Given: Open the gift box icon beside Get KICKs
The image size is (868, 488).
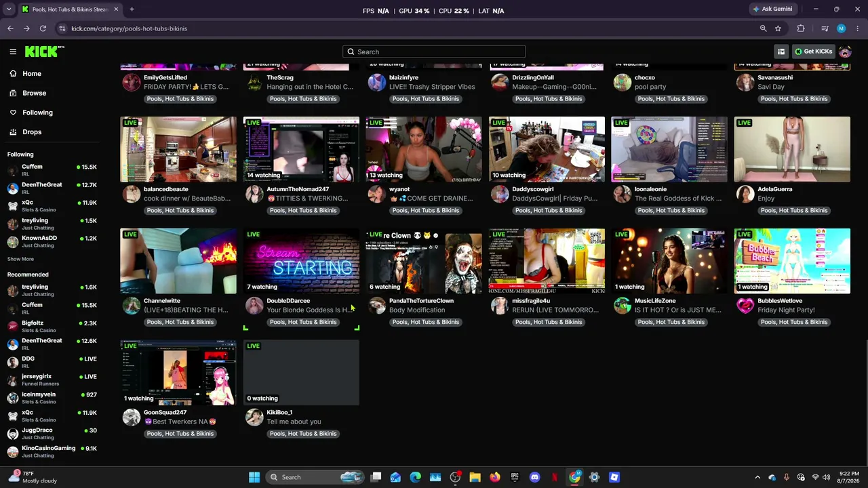Looking at the screenshot, I should 781,52.
